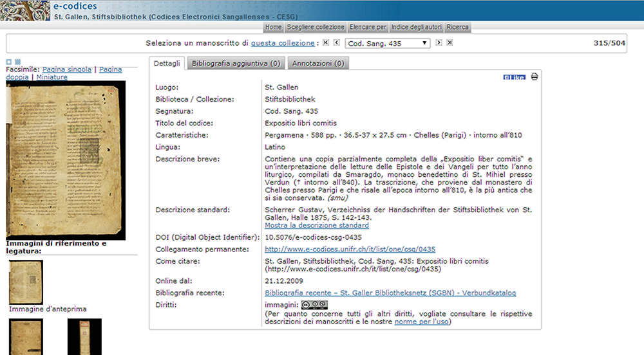Viewport: 644px width, 355px height.
Task: Open Scegliere collezione menu
Action: [316, 27]
